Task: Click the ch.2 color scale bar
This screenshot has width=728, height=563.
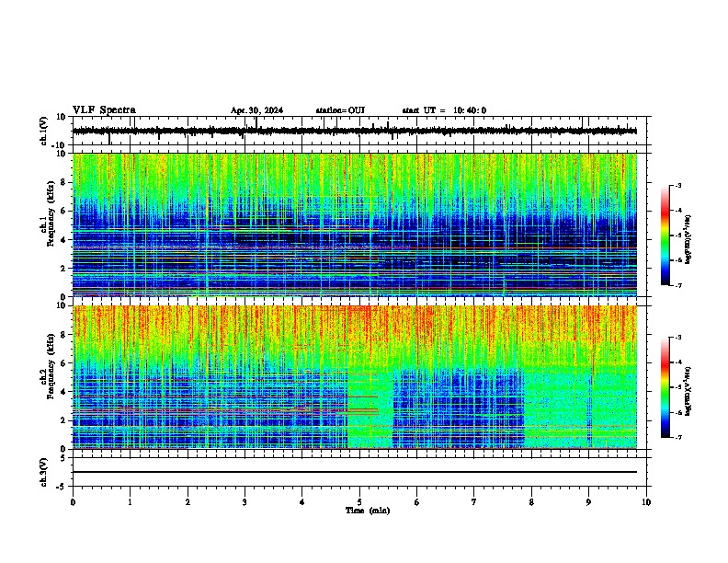Action: pos(665,387)
